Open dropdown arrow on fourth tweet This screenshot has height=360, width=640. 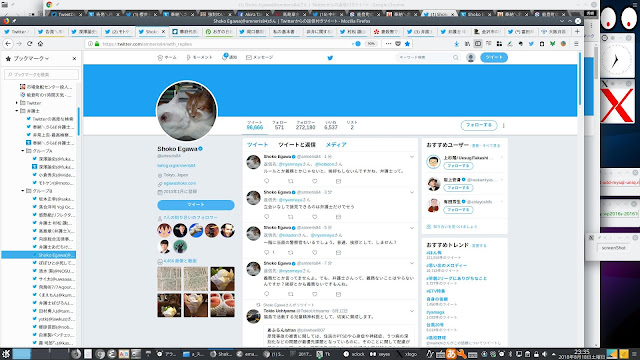pyautogui.click(x=412, y=264)
